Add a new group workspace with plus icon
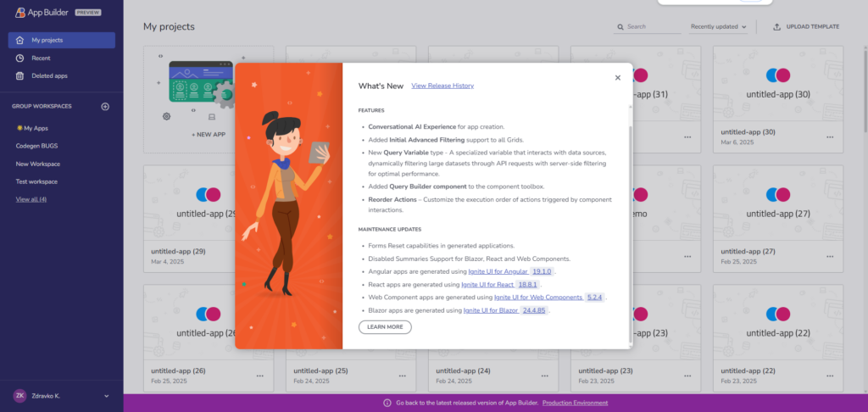Viewport: 868px width, 412px height. point(105,106)
